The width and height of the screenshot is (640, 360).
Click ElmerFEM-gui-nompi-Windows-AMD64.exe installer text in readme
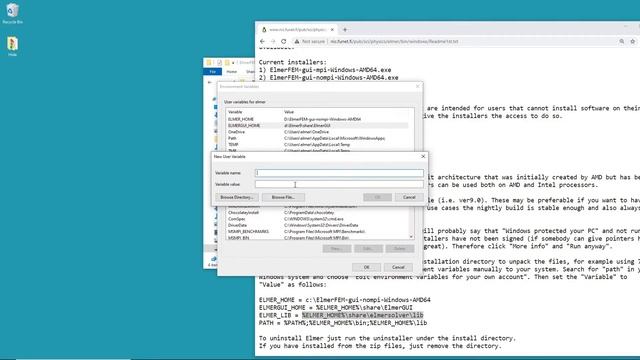tap(334, 78)
